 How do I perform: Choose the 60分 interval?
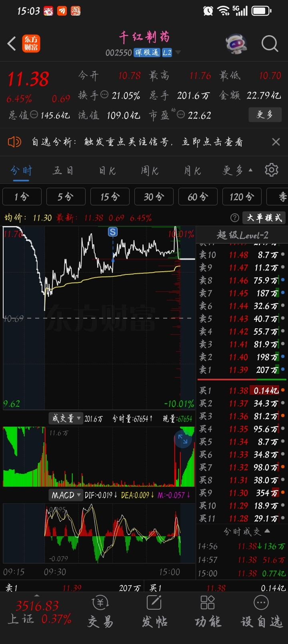click(198, 197)
